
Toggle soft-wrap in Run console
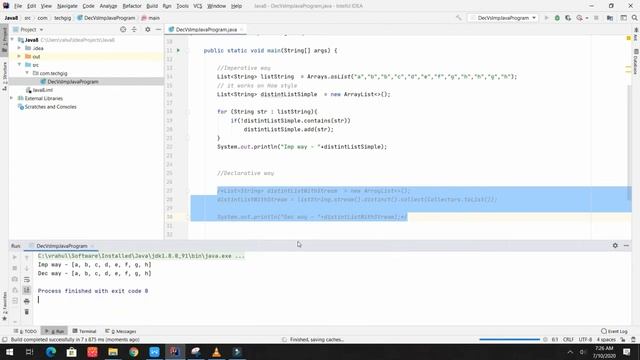point(27,280)
